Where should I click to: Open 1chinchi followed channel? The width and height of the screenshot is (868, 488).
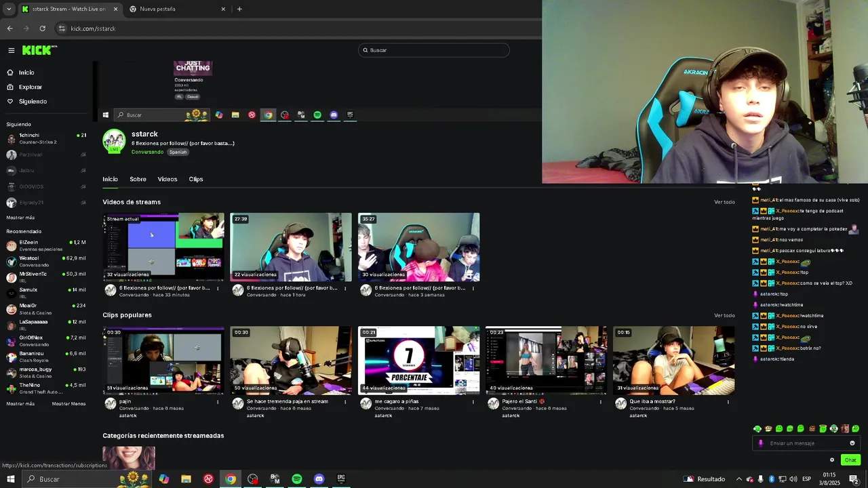pyautogui.click(x=46, y=138)
